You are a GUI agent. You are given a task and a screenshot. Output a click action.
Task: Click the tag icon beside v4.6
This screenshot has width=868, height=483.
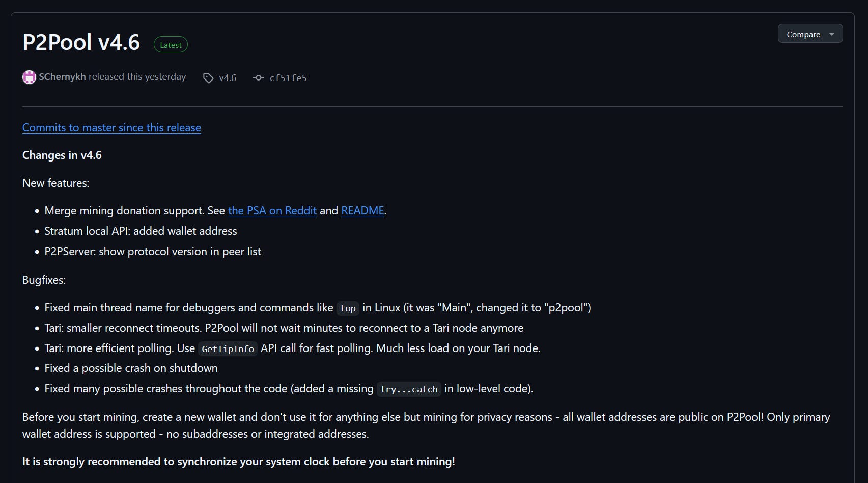(208, 78)
